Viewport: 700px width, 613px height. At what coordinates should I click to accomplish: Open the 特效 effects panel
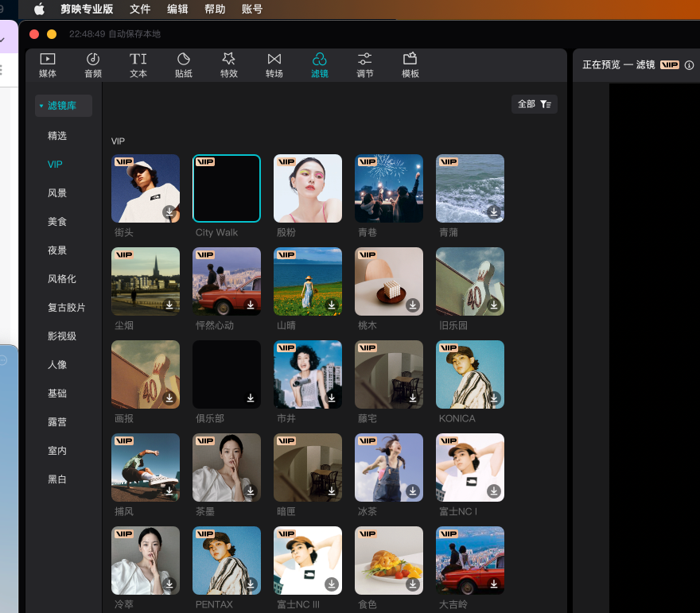point(229,65)
